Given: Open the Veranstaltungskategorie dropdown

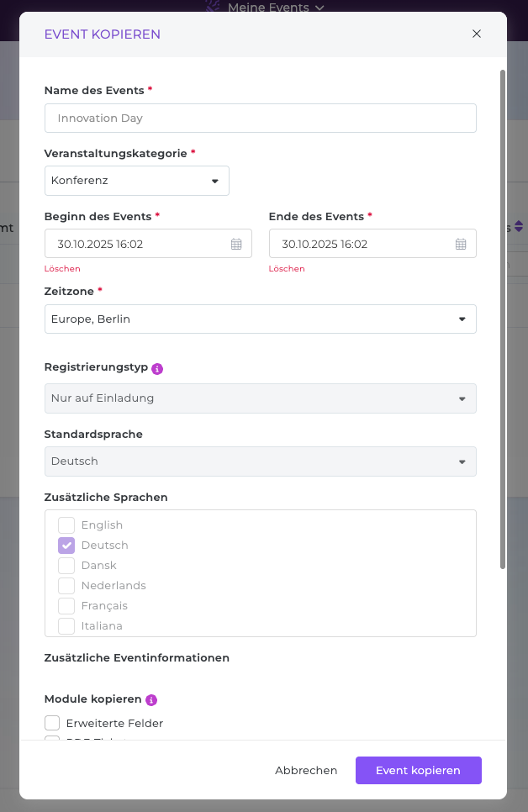Looking at the screenshot, I should point(136,181).
